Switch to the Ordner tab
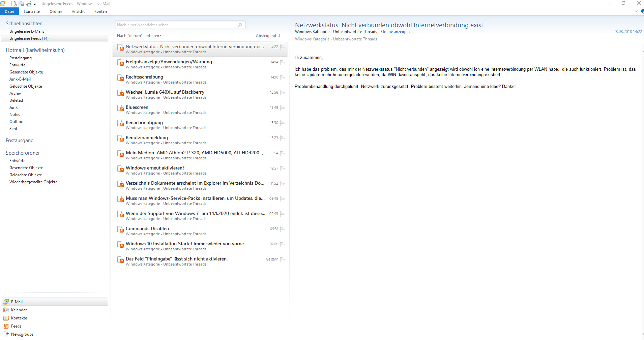The height and width of the screenshot is (340, 644). click(x=56, y=11)
